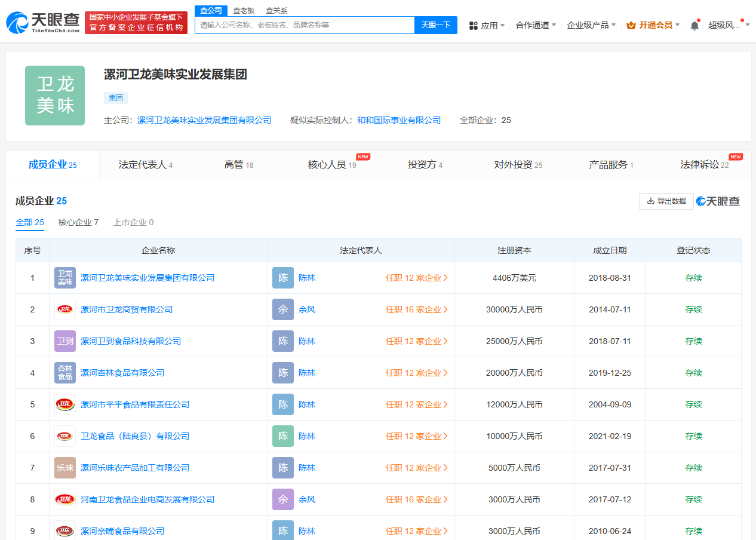756x540 pixels.
Task: Click the Tianyancha logo icon
Action: [x=16, y=20]
